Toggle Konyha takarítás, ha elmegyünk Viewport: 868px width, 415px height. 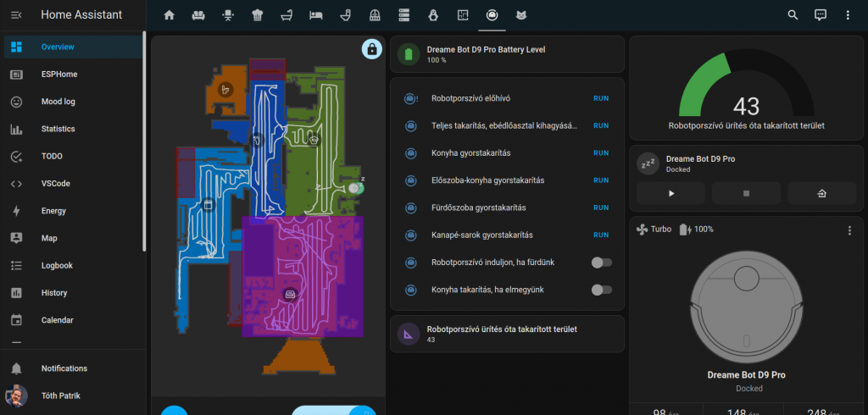pyautogui.click(x=601, y=290)
